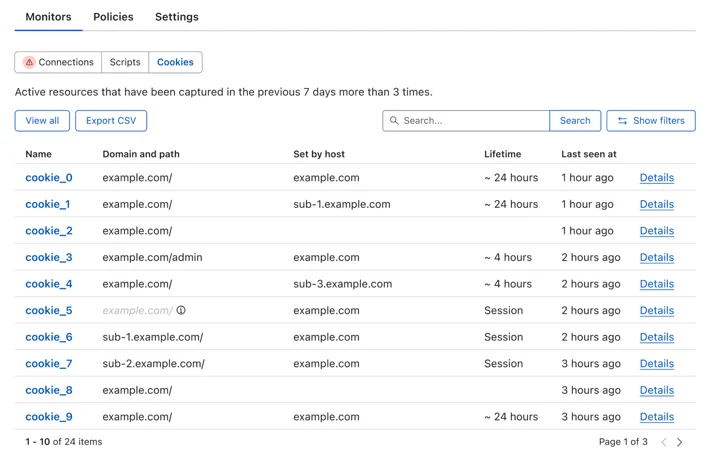
Task: Click the Domain and path column header
Action: [141, 154]
